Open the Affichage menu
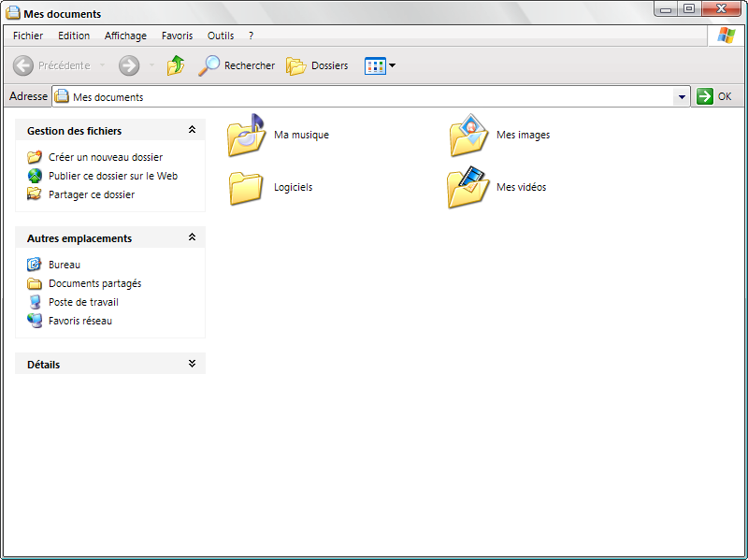This screenshot has height=560, width=748. coord(125,36)
